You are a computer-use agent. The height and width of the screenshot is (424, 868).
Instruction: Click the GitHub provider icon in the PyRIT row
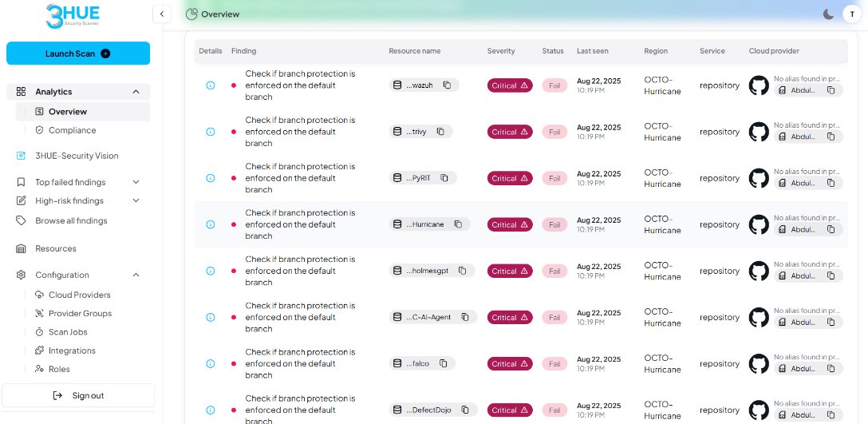(759, 178)
